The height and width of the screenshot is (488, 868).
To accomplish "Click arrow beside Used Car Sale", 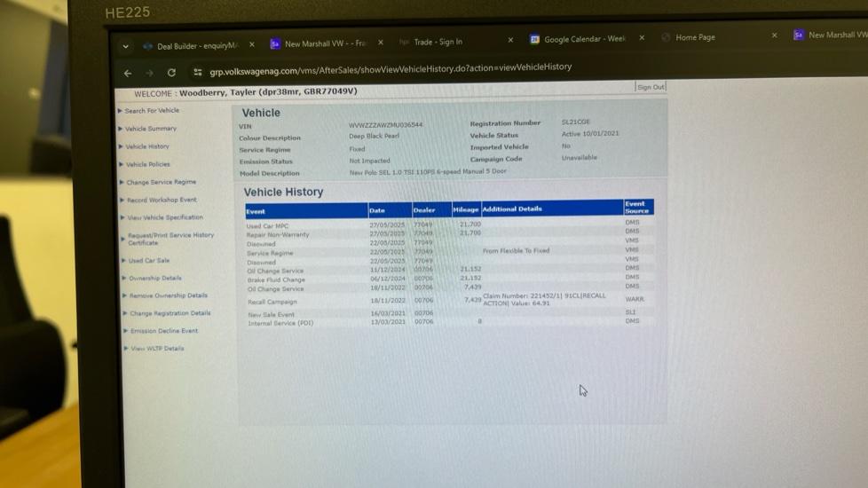I will pyautogui.click(x=123, y=261).
